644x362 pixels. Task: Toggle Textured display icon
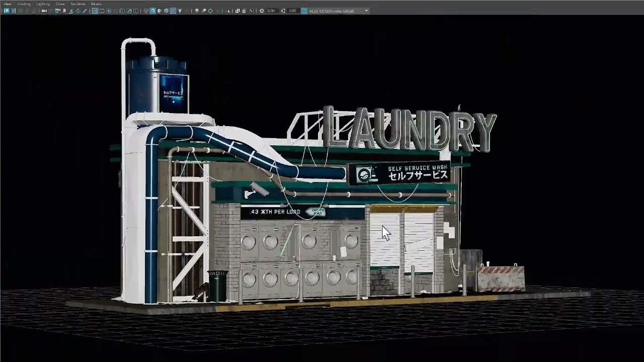(173, 11)
